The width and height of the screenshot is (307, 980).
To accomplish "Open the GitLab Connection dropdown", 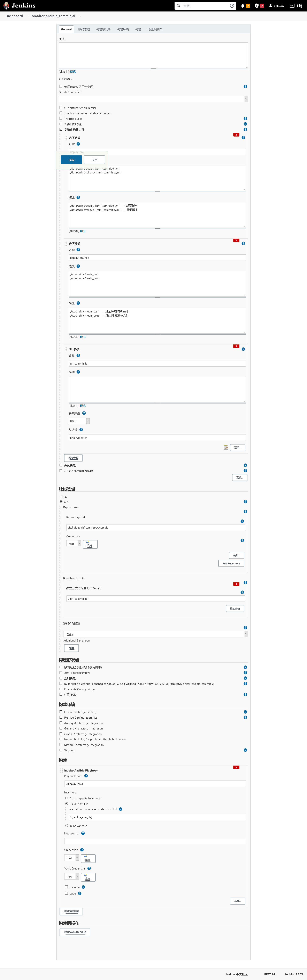I will [x=246, y=99].
